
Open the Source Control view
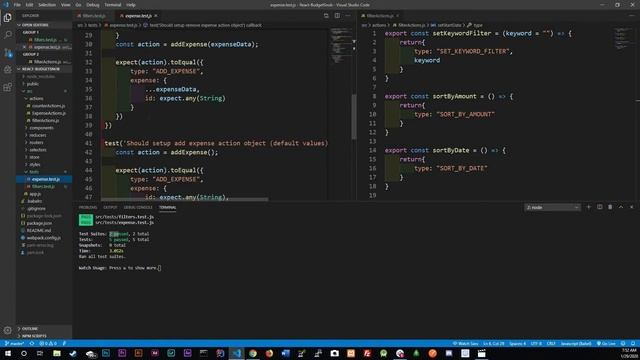click(7, 53)
